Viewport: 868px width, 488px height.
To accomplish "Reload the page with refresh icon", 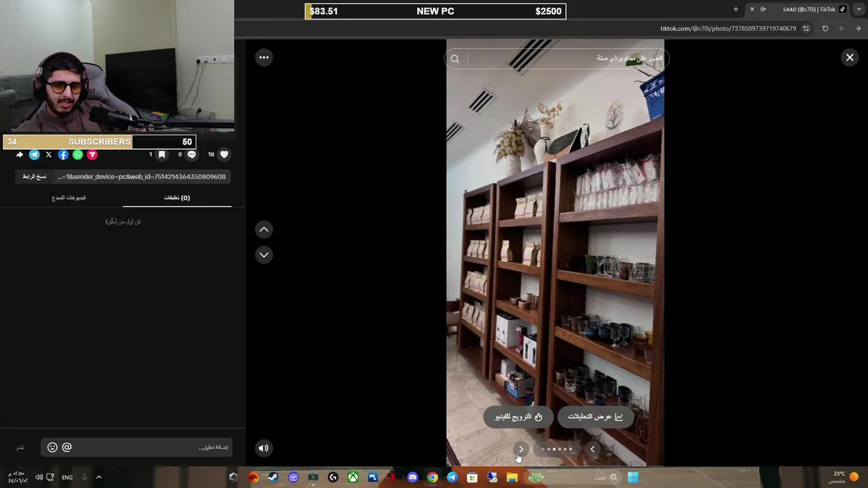I will 825,28.
